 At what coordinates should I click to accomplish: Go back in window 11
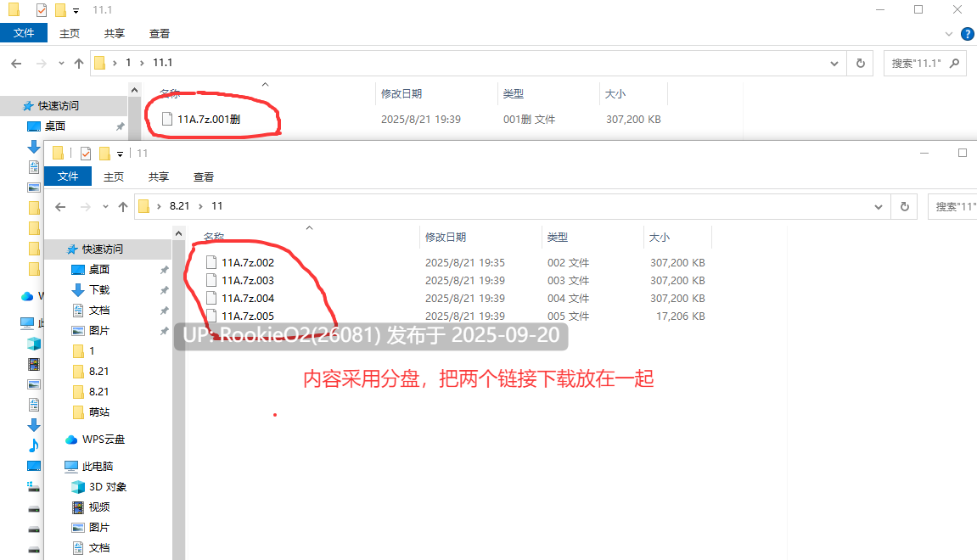60,206
